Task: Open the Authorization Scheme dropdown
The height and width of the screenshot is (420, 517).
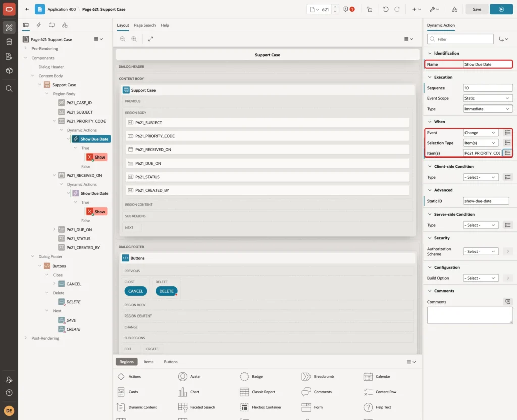Action: click(481, 251)
